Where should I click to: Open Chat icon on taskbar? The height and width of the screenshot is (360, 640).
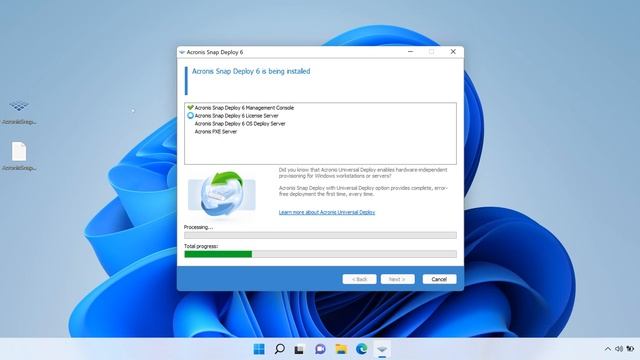(320, 349)
